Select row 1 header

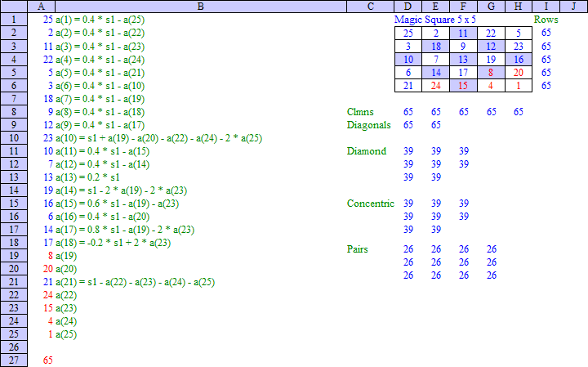click(14, 20)
